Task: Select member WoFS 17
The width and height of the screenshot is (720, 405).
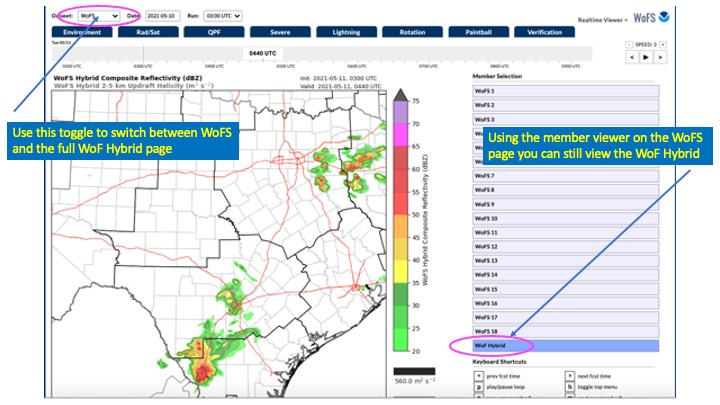Action: (566, 317)
